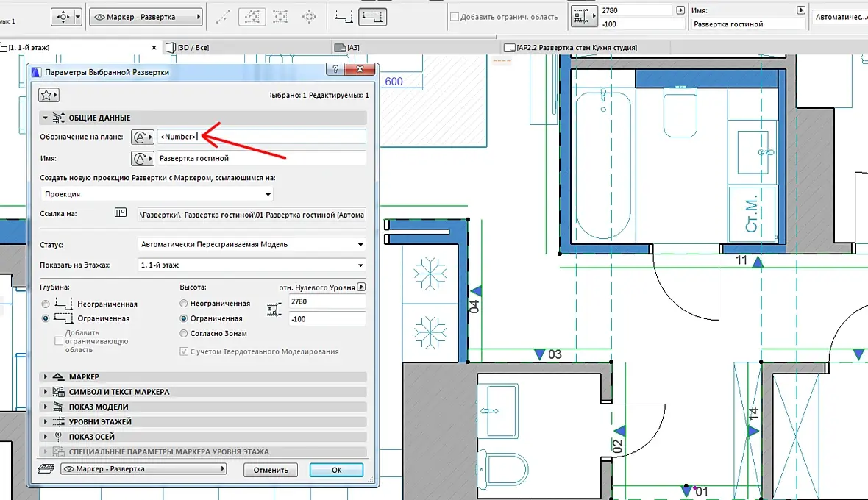Click the height limits icon in dialog
This screenshot has height=500, width=868.
(x=274, y=310)
